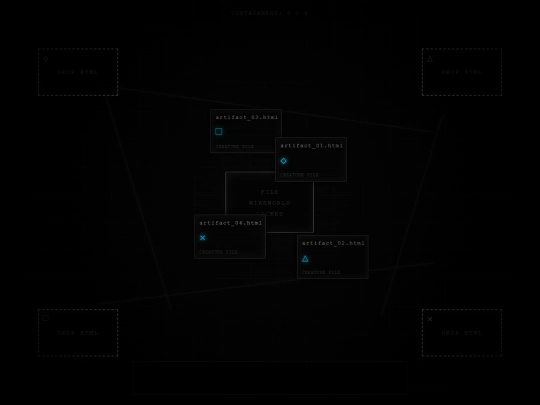Select the artifact_01.html file name
This screenshot has height=405, width=540.
click(311, 146)
